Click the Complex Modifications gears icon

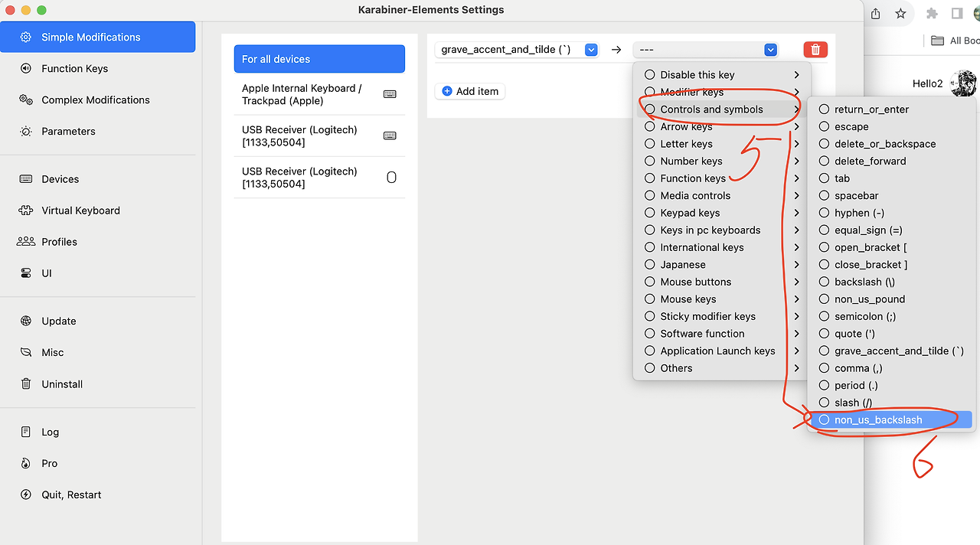coord(26,100)
